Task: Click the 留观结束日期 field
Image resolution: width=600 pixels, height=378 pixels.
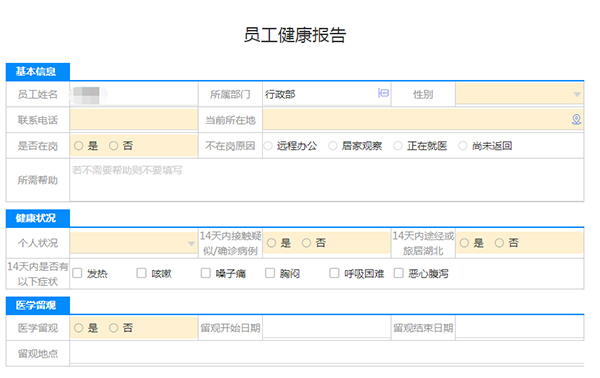Action: [519, 328]
